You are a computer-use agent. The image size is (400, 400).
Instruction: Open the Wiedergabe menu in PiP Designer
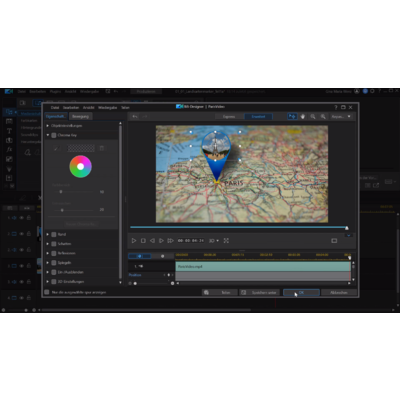[x=107, y=107]
